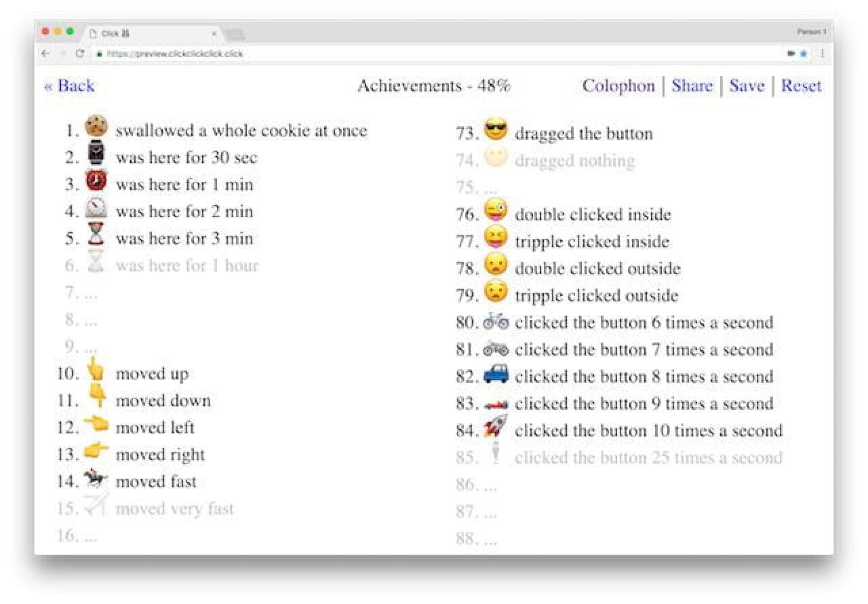Image resolution: width=868 pixels, height=604 pixels.
Task: Click the bicycle icon for 6 times a second
Action: click(496, 322)
